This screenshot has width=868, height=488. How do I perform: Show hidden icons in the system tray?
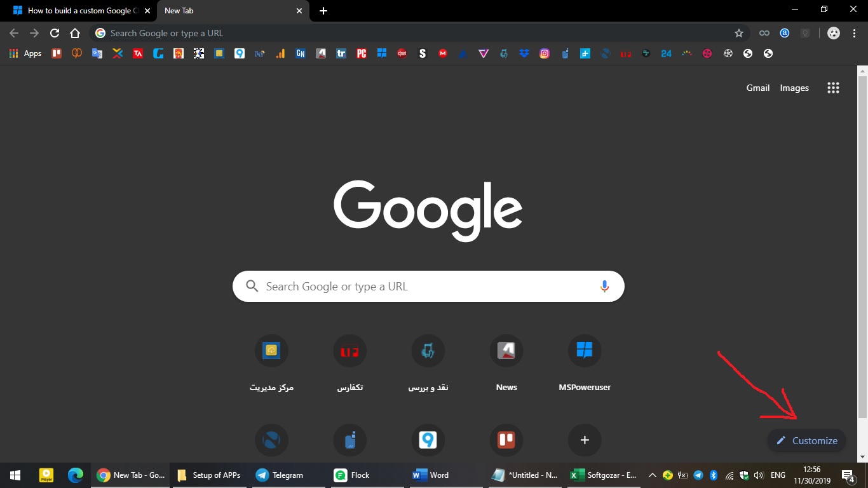click(x=652, y=475)
